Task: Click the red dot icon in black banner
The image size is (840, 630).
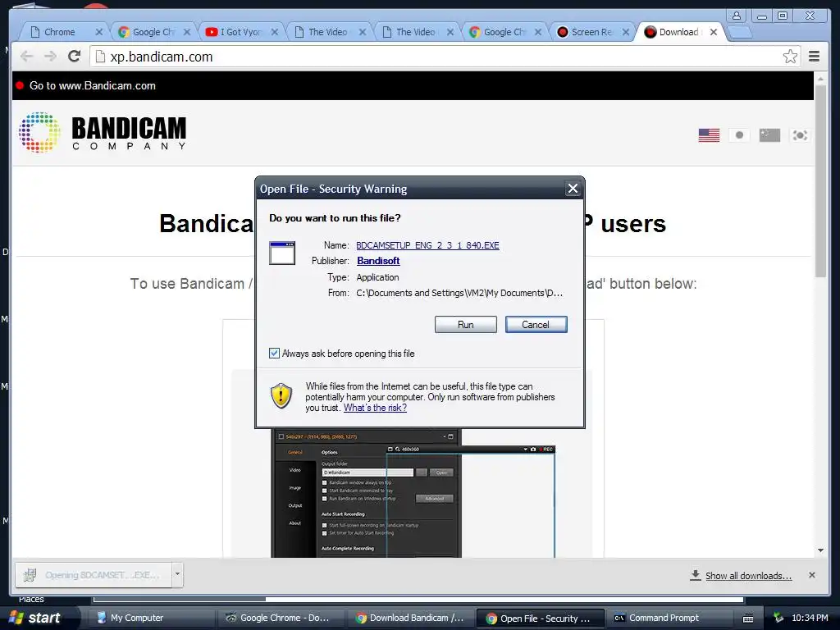Action: (x=20, y=85)
